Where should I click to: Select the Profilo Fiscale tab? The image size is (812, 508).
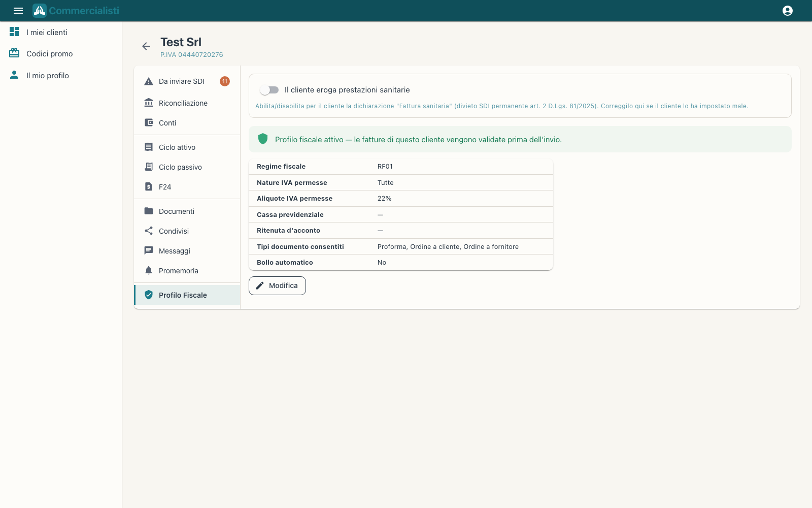187,295
